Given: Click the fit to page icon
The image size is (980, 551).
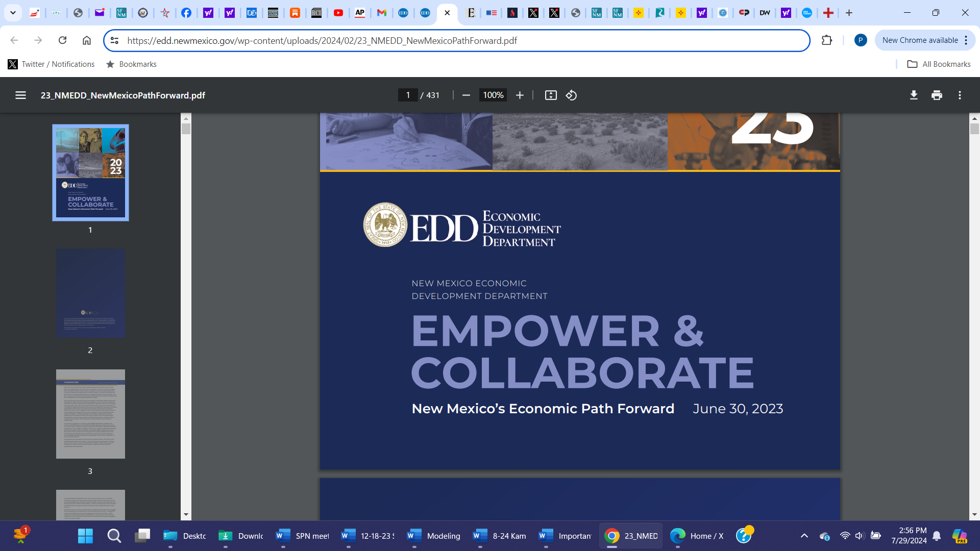Looking at the screenshot, I should [x=551, y=95].
